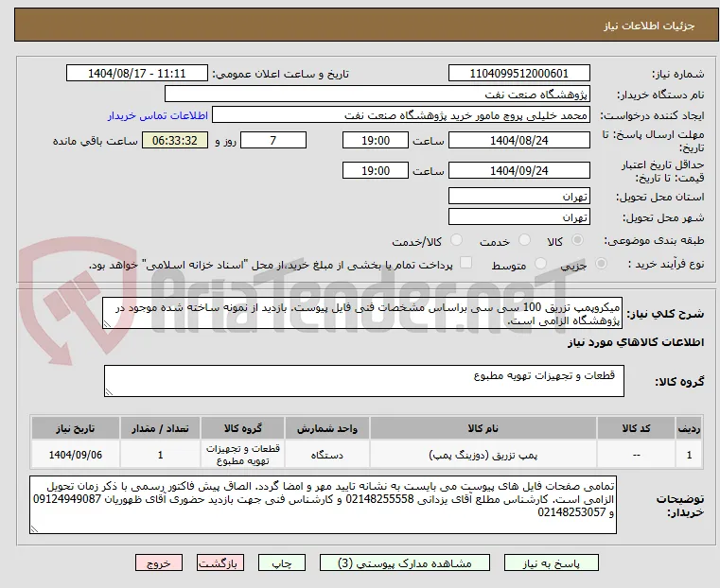Click the deadline hour field 19:00 beside 1404/08/24

376,140
